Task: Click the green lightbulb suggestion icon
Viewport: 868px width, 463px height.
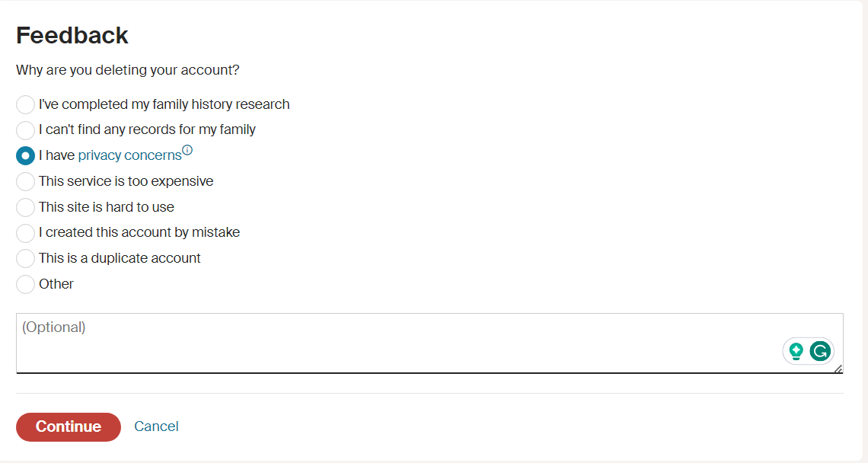Action: 796,351
